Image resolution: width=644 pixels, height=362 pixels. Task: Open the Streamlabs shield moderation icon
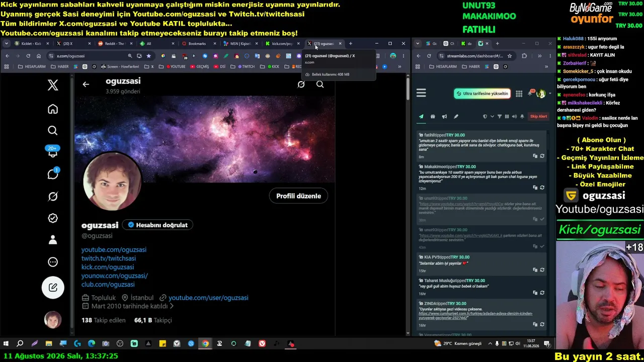[x=485, y=117]
